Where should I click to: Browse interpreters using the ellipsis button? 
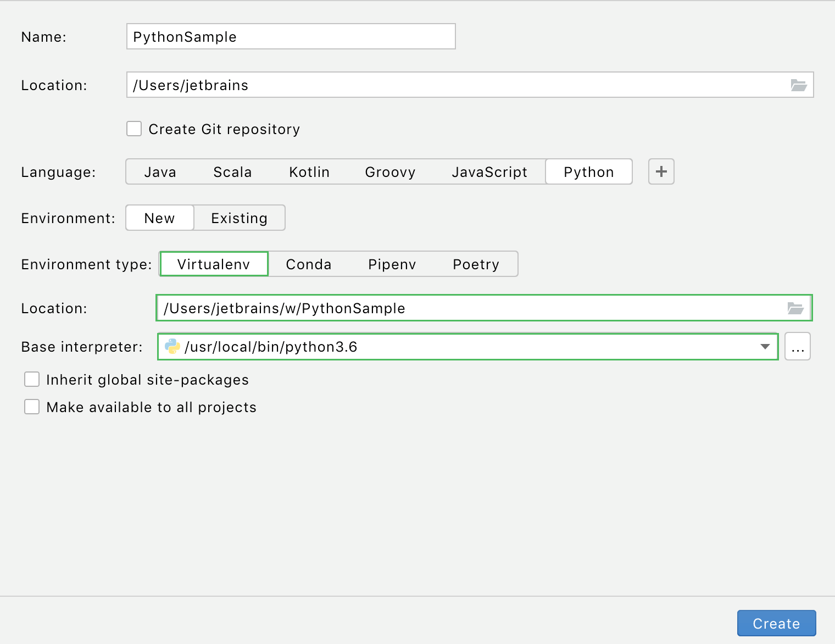click(798, 346)
